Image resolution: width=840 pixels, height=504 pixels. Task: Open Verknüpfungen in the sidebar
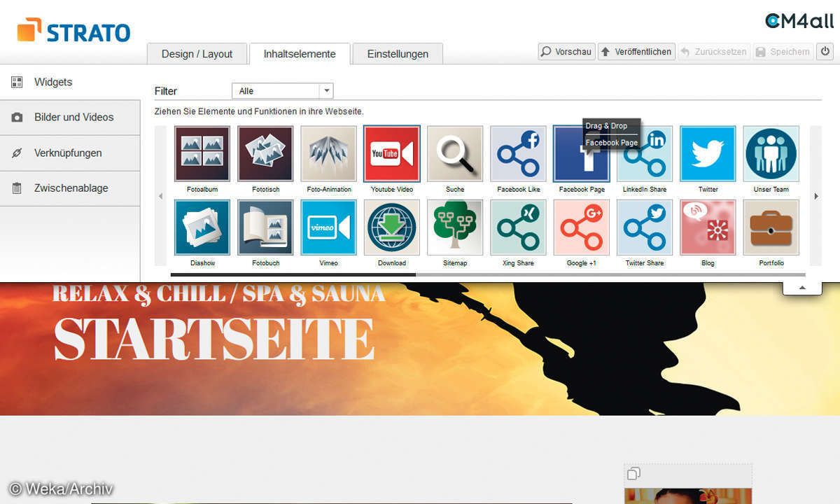tap(70, 153)
